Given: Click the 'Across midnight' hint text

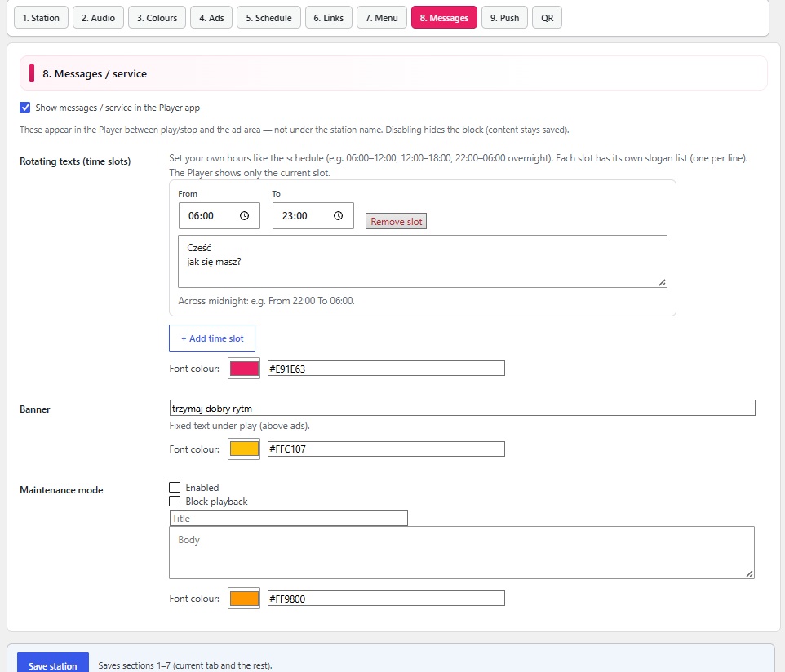Looking at the screenshot, I should point(266,301).
